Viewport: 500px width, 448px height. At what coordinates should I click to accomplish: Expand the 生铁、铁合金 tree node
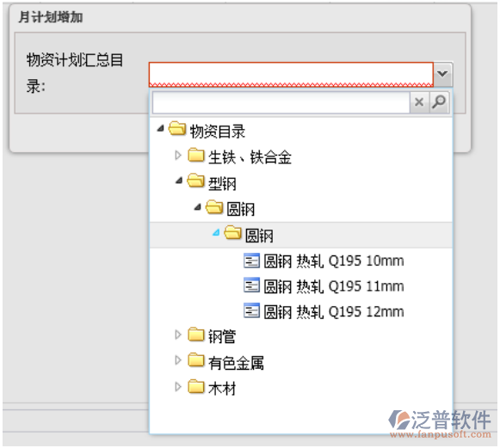(178, 156)
